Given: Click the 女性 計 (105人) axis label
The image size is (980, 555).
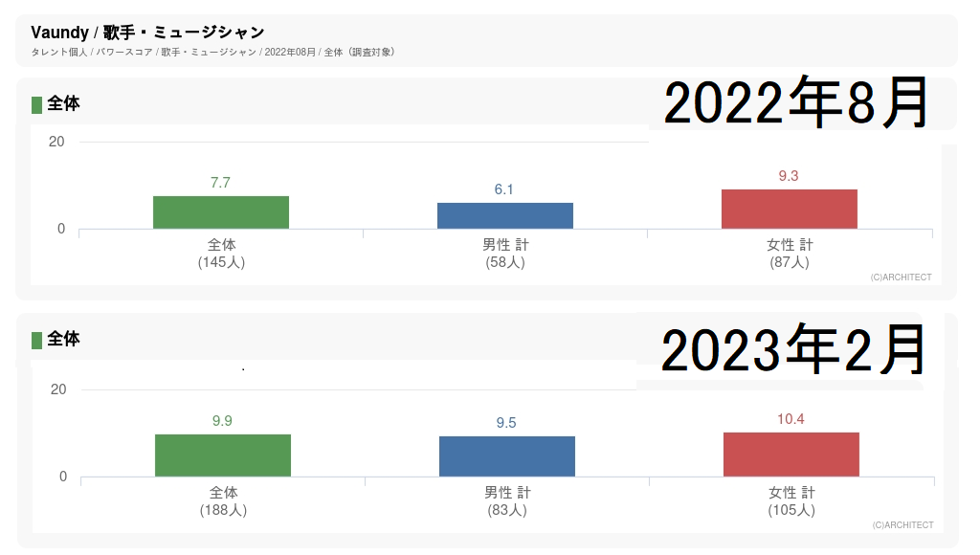Looking at the screenshot, I should (x=791, y=501).
